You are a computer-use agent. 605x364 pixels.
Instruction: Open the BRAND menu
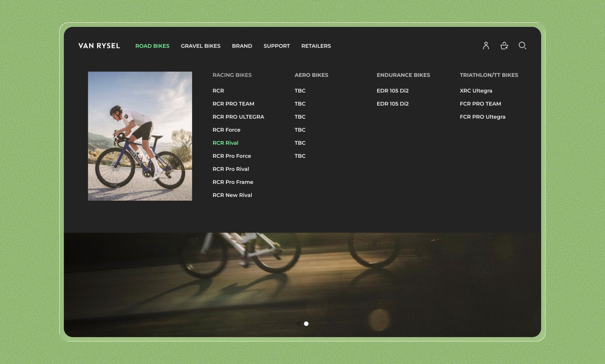(x=242, y=46)
